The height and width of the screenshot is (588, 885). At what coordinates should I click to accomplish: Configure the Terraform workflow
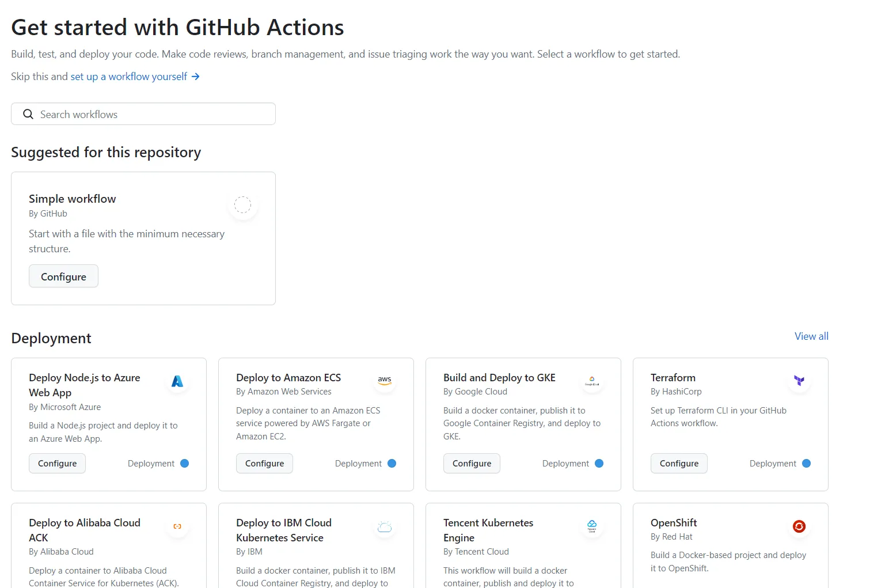click(x=679, y=464)
